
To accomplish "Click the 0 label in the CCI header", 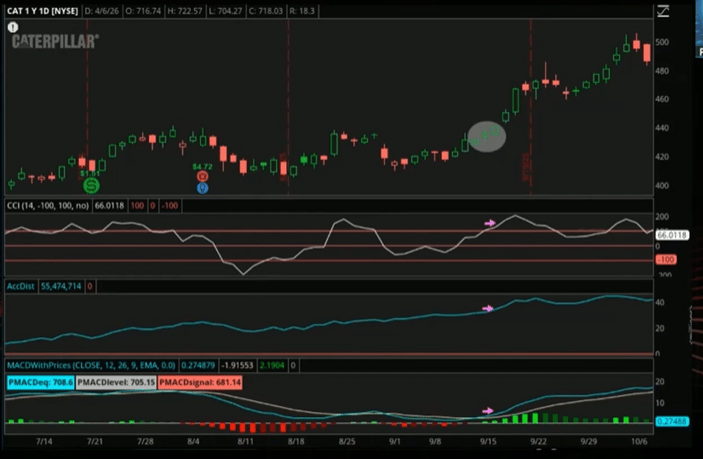I will coord(152,206).
